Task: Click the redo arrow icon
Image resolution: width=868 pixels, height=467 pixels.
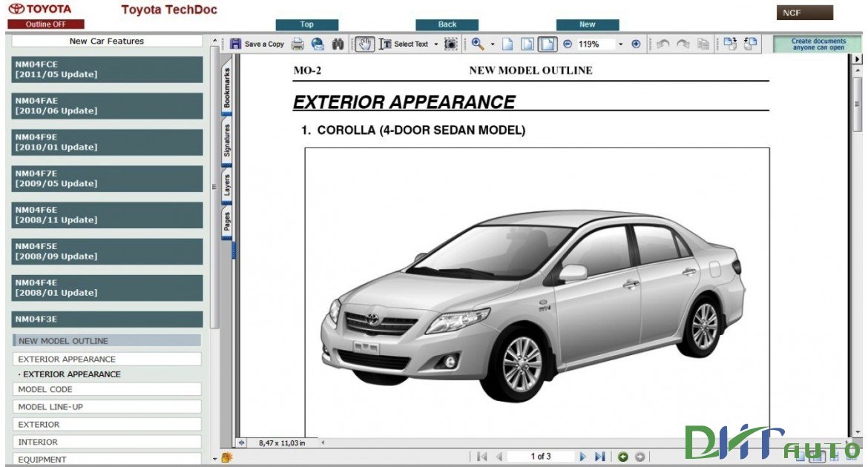Action: pos(683,44)
